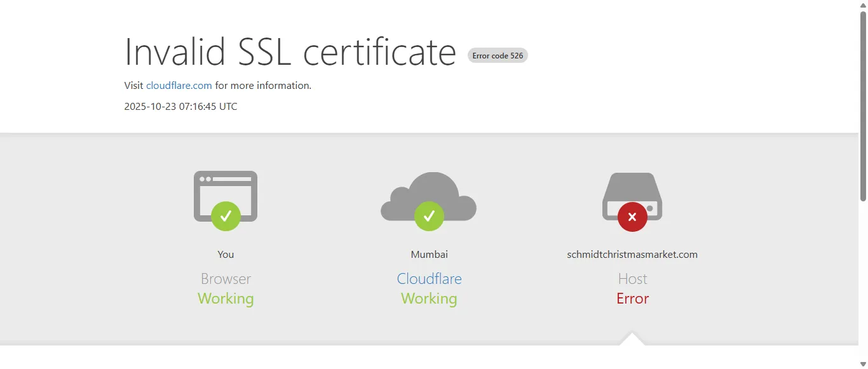Click the white triangle pointer below Host Error

click(632, 340)
